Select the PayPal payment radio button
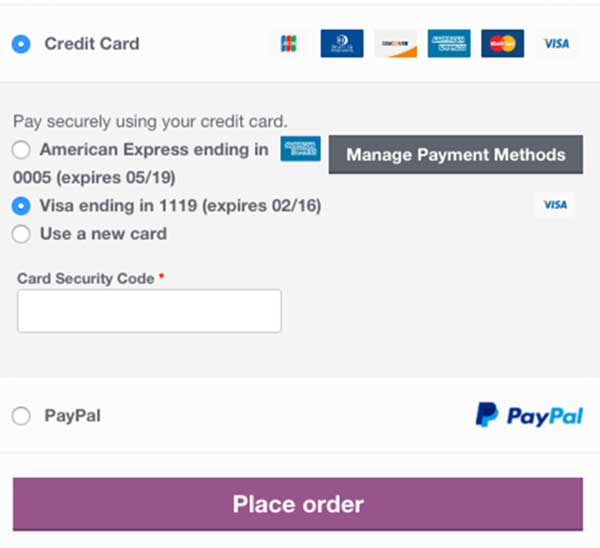600x548 pixels. click(21, 416)
